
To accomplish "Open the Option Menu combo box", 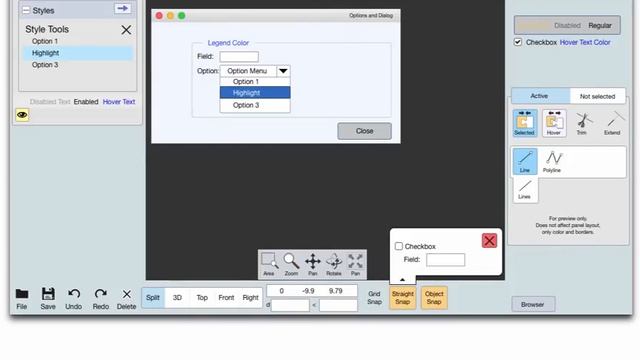I will pos(255,71).
